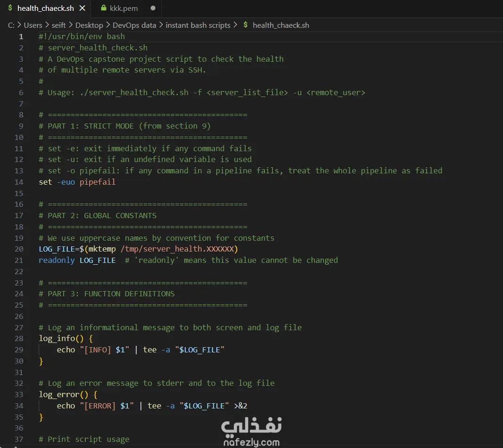
Task: Select the seift breadcrumb
Action: click(x=58, y=25)
